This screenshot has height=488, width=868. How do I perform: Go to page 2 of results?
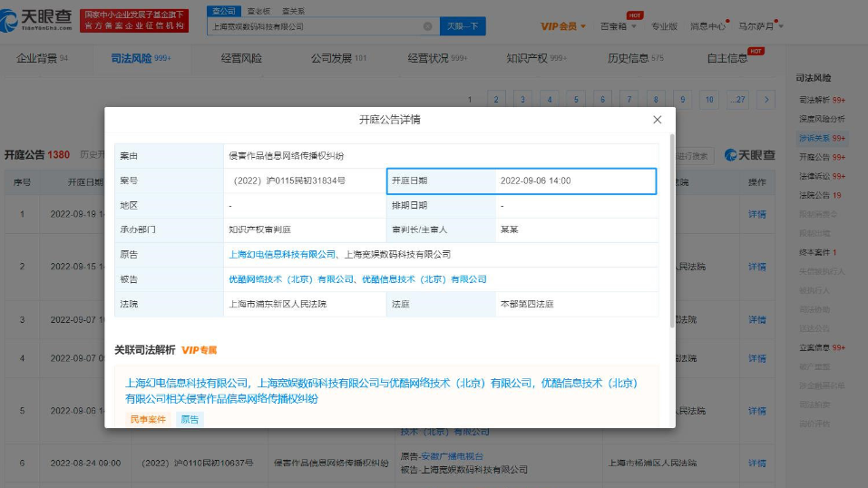coord(496,100)
